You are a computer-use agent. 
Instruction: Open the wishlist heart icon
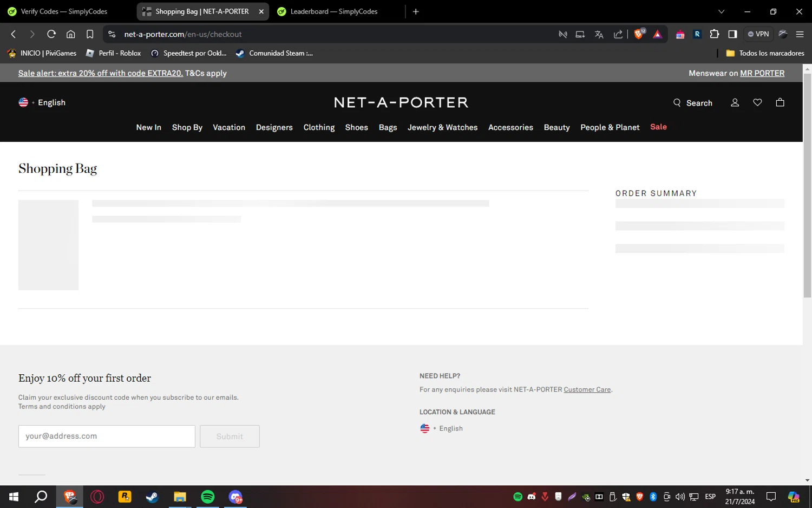point(757,102)
